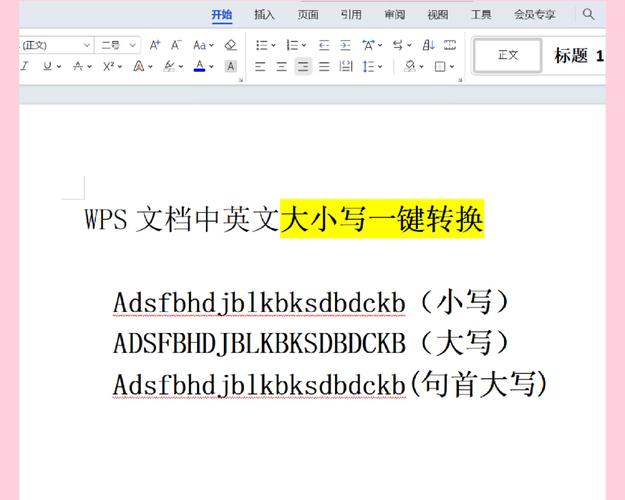Open the 页面 tab
The image size is (625, 500).
(x=308, y=15)
